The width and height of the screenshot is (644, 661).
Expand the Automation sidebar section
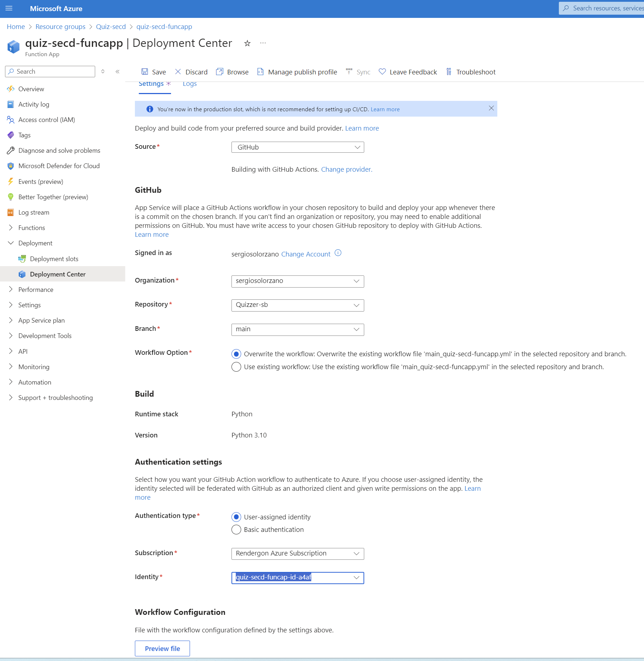click(11, 382)
